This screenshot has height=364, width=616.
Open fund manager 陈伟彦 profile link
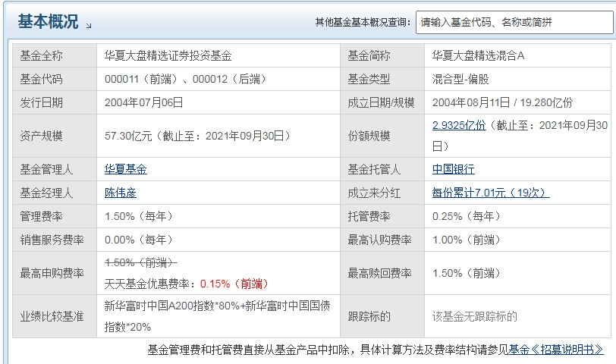click(x=120, y=193)
